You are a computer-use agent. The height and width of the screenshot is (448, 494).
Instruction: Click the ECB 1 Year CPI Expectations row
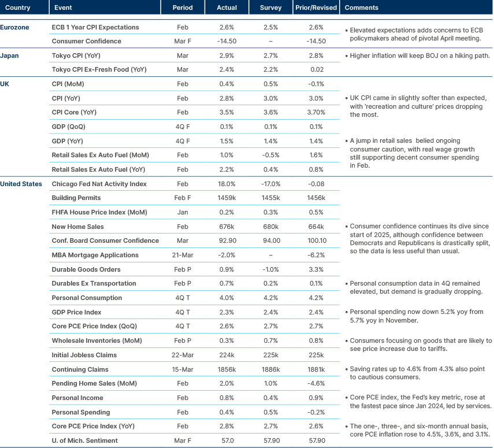pyautogui.click(x=95, y=27)
